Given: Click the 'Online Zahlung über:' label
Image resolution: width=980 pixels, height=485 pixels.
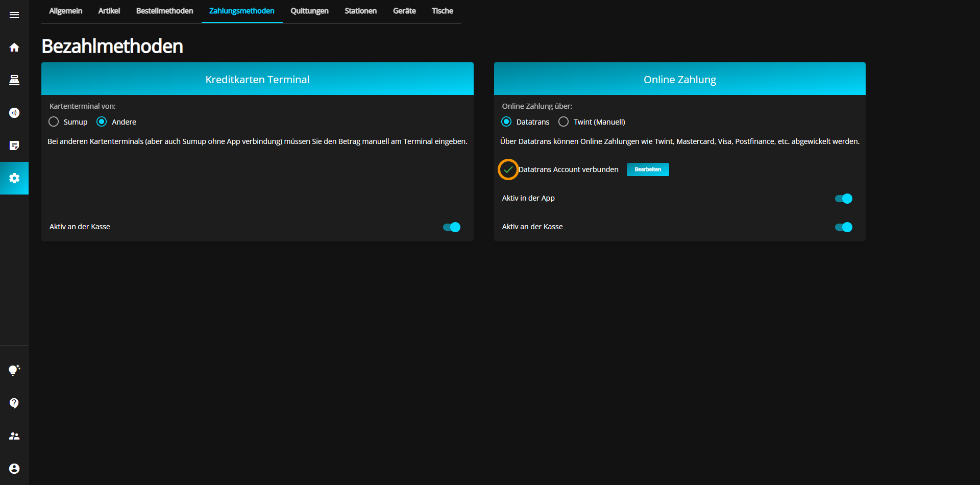Looking at the screenshot, I should pyautogui.click(x=537, y=106).
